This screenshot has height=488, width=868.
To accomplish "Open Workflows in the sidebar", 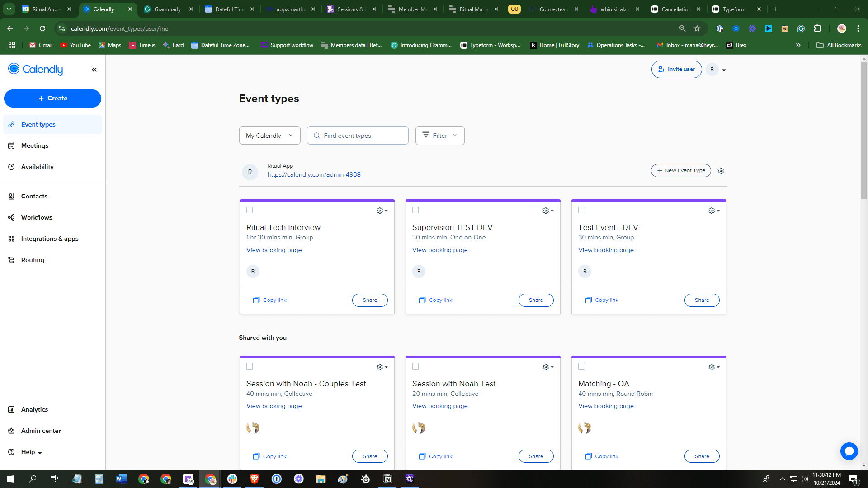I will (x=52, y=217).
